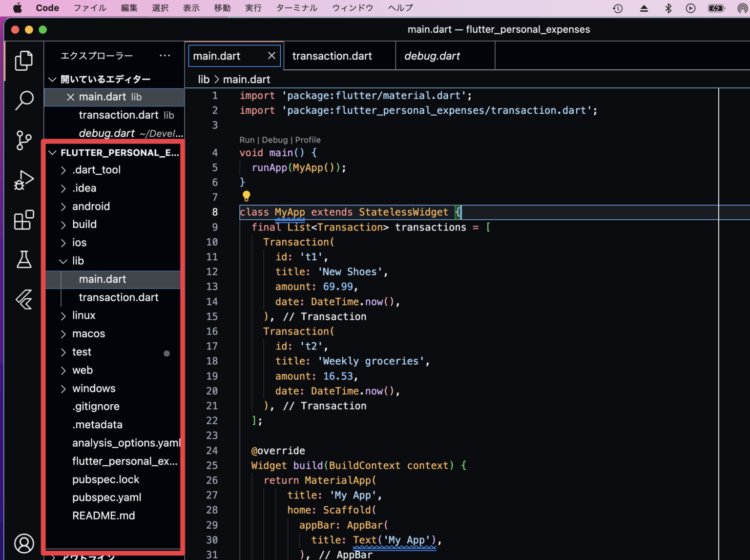Click the quick fix lightbulb on line 7
This screenshot has width=750, height=560.
246,196
